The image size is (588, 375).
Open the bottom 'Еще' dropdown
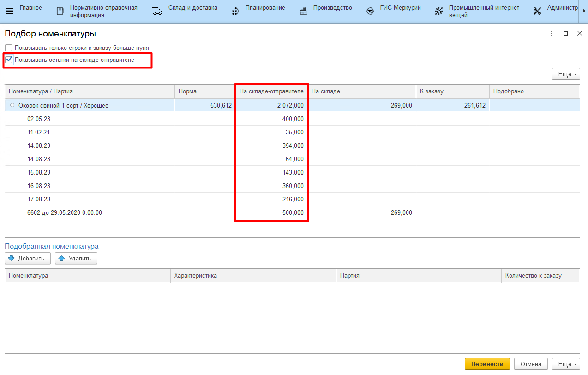tap(566, 364)
